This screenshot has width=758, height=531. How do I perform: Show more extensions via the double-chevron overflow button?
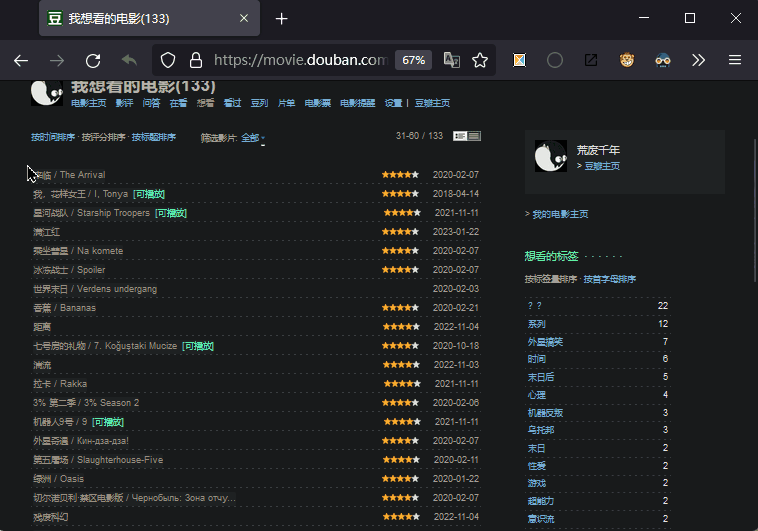[698, 60]
